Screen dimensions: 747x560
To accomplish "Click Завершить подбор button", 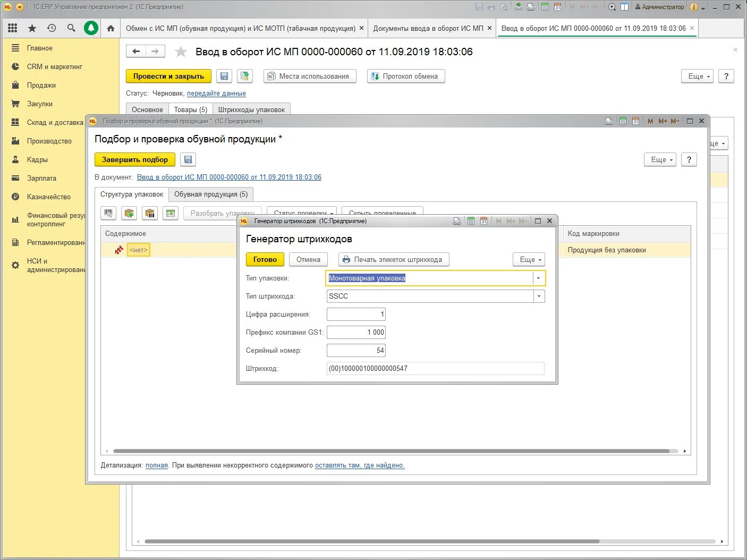I will click(x=135, y=159).
